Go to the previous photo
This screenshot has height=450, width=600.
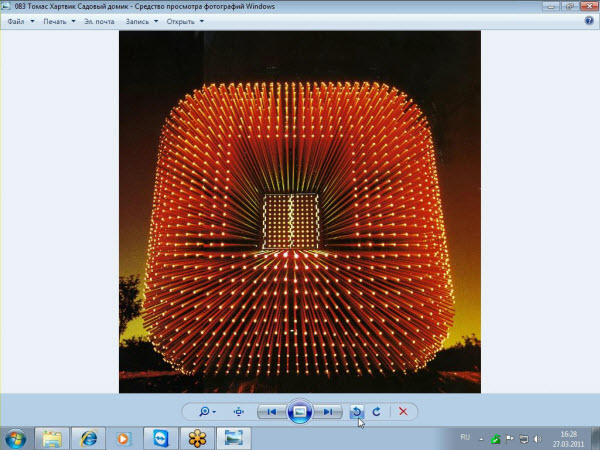(x=271, y=411)
